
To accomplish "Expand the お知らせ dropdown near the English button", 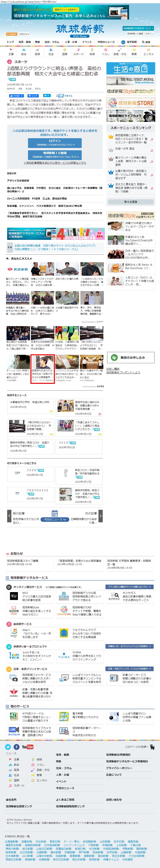I will (x=24, y=34).
